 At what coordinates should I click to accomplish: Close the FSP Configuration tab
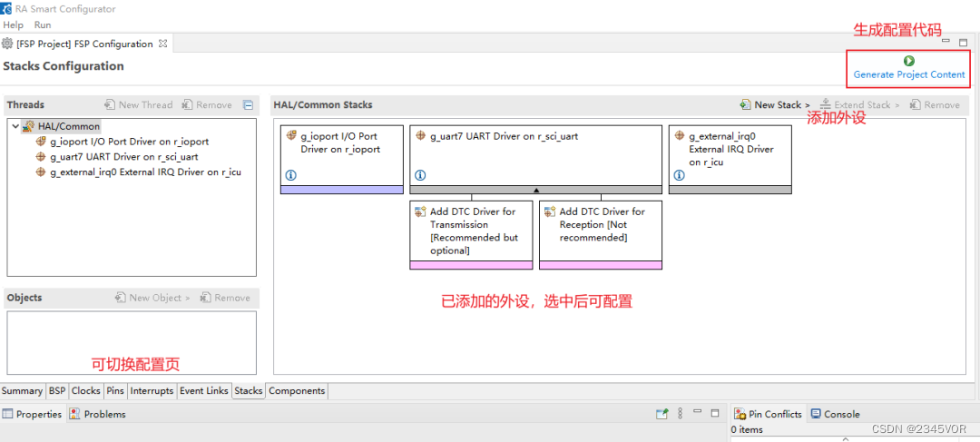[162, 44]
